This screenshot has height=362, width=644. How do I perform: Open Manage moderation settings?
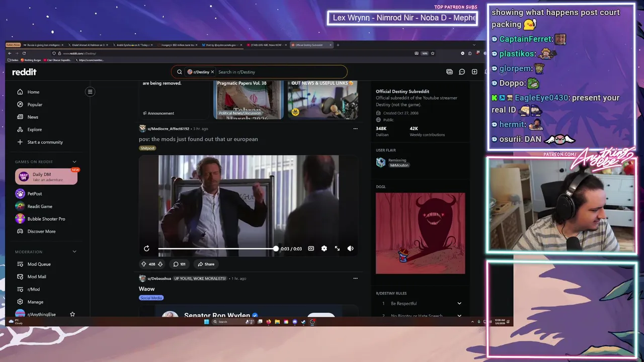click(x=35, y=302)
